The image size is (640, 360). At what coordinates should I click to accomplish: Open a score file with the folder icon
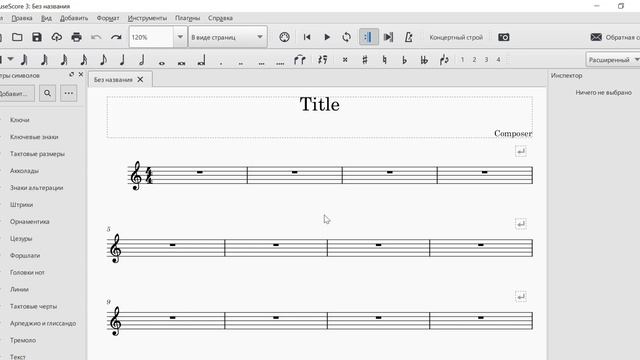pos(17,37)
